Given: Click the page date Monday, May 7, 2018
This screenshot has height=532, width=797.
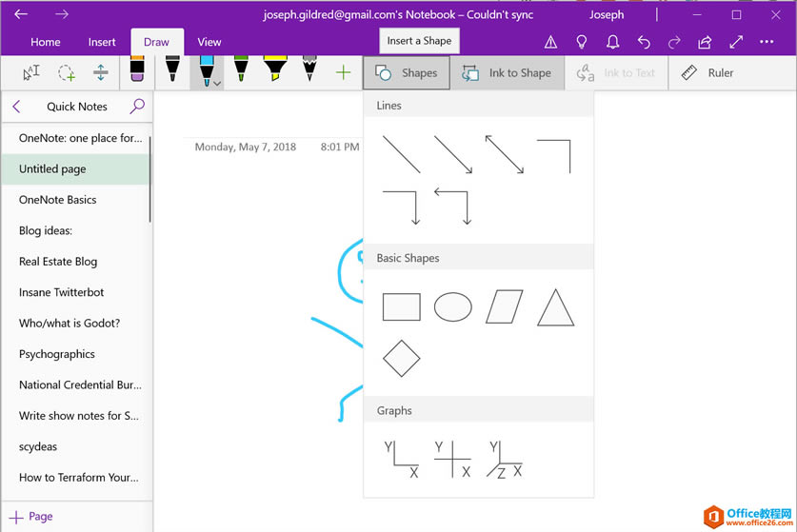Looking at the screenshot, I should tap(245, 148).
